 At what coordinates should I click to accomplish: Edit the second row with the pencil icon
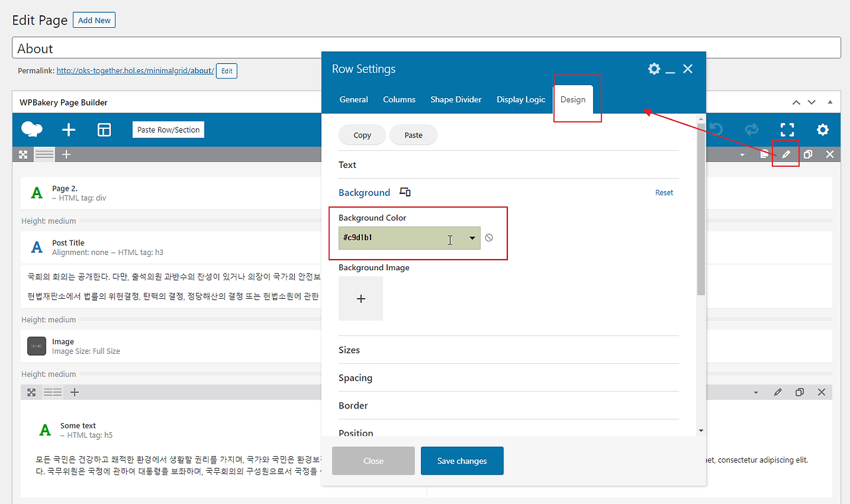[778, 392]
